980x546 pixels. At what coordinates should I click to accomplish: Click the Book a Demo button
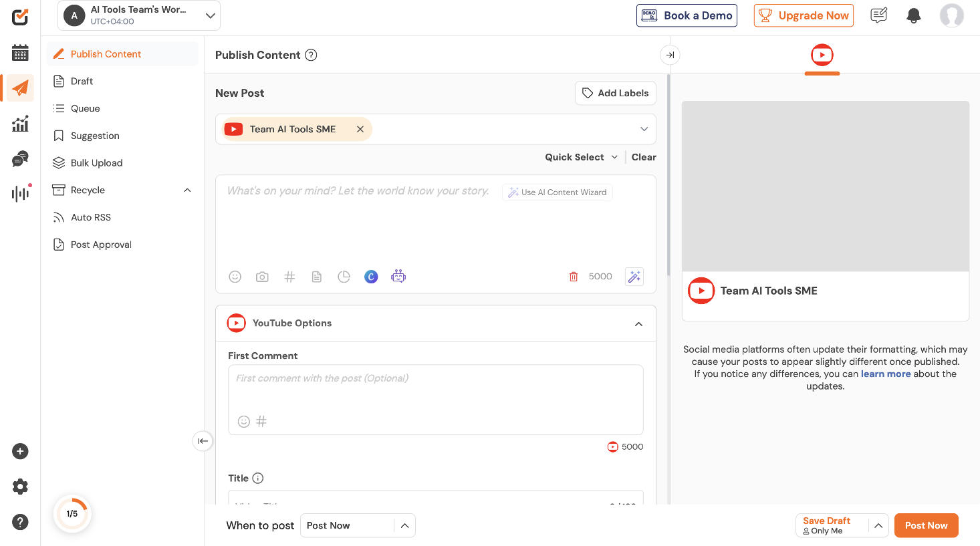click(x=687, y=15)
